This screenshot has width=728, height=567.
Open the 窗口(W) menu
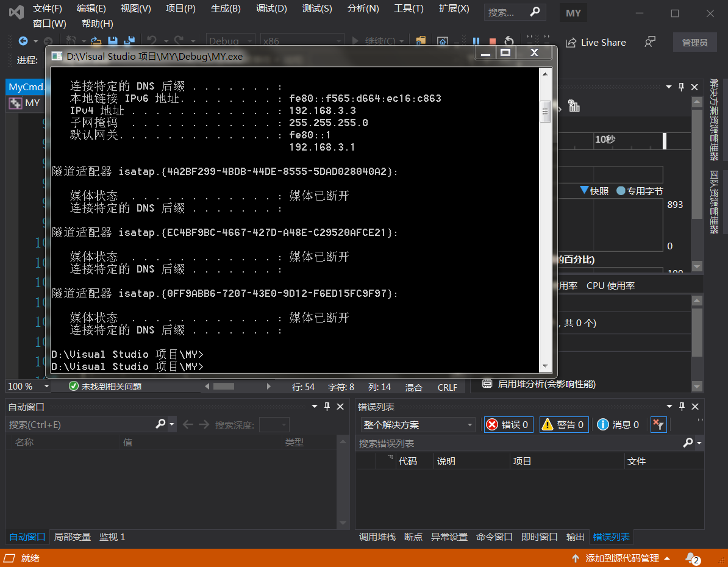coord(49,23)
